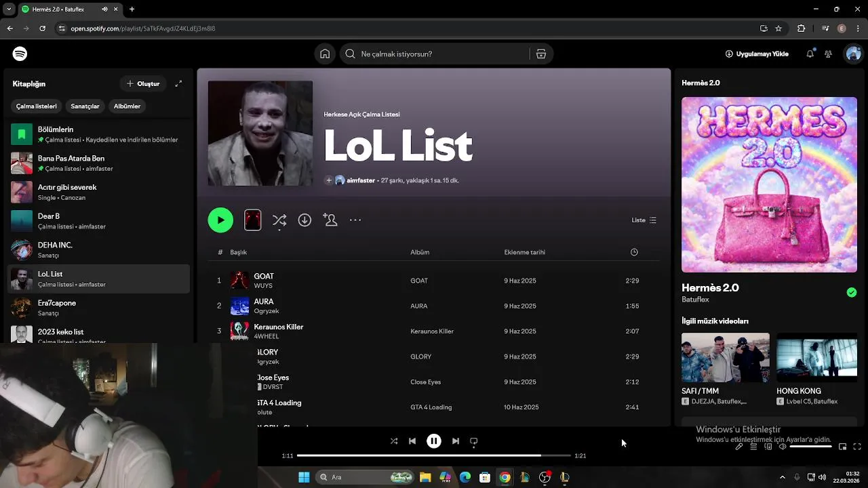The image size is (868, 488).
Task: Filter library by Çalma listeleri
Action: click(37, 106)
